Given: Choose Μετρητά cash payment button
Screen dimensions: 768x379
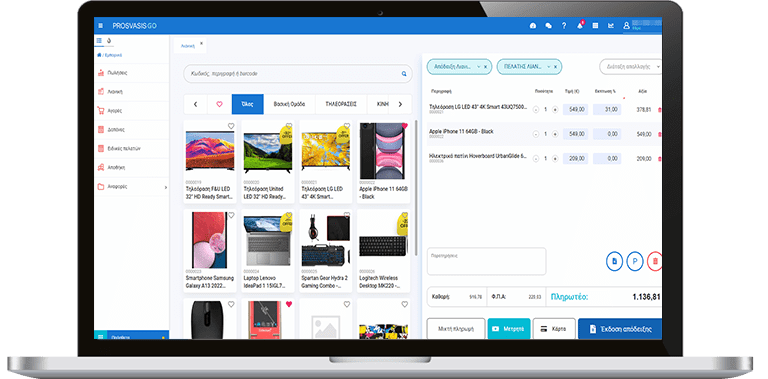Looking at the screenshot, I should point(509,329).
